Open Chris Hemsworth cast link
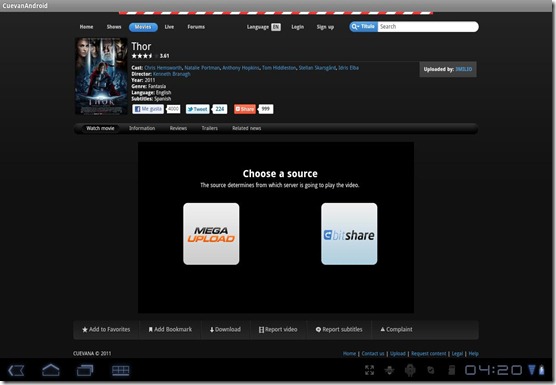556x385 pixels. (163, 68)
